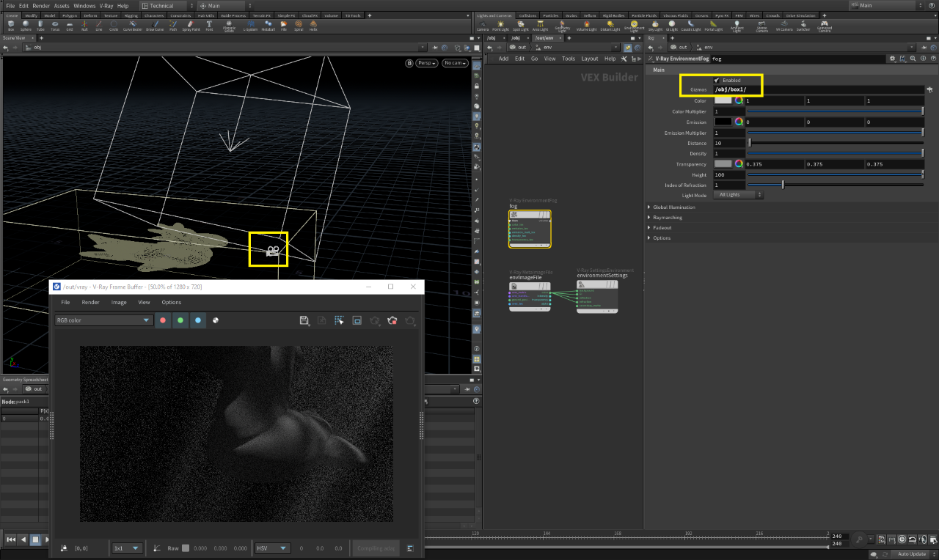The width and height of the screenshot is (939, 560).
Task: Toggle Auto Update in the status bar
Action: click(912, 553)
